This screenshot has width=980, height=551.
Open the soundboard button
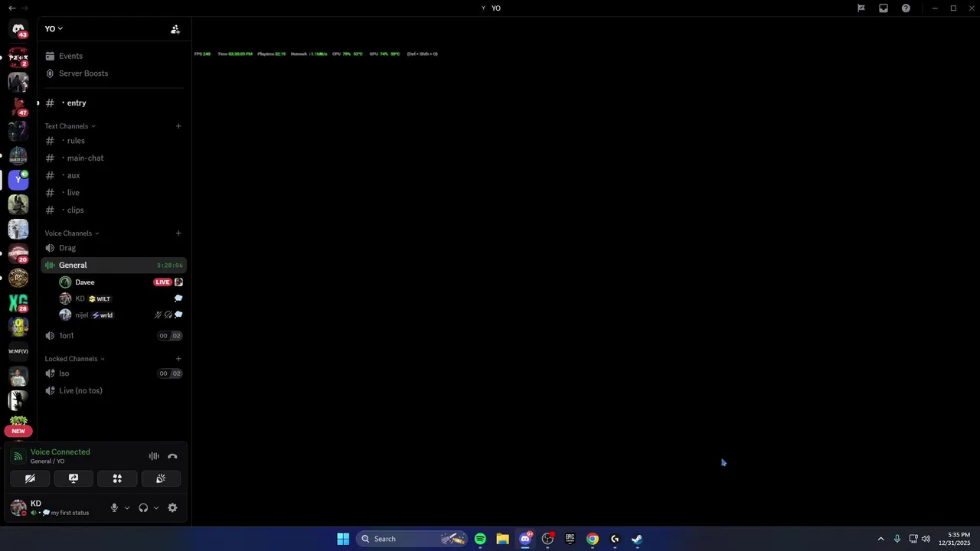[161, 478]
